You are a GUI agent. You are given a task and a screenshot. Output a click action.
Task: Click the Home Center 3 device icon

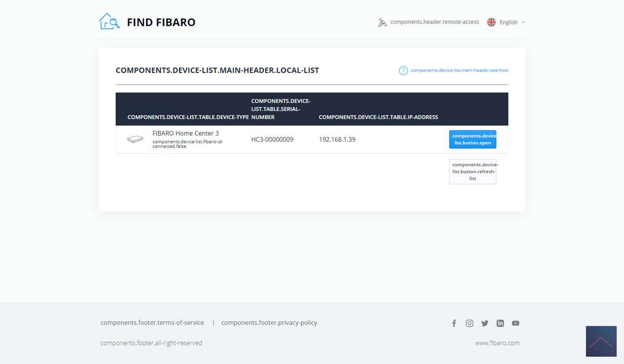135,140
